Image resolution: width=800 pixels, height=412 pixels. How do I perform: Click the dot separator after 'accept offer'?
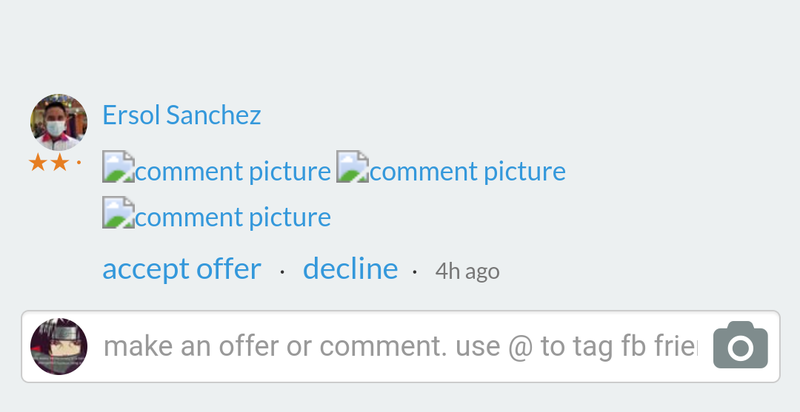[282, 272]
